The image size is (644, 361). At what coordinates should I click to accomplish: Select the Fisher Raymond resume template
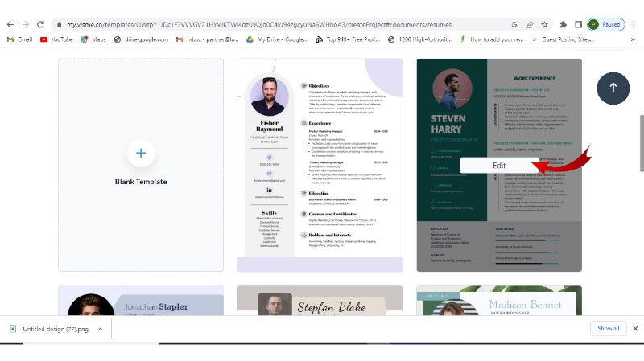[x=320, y=165]
